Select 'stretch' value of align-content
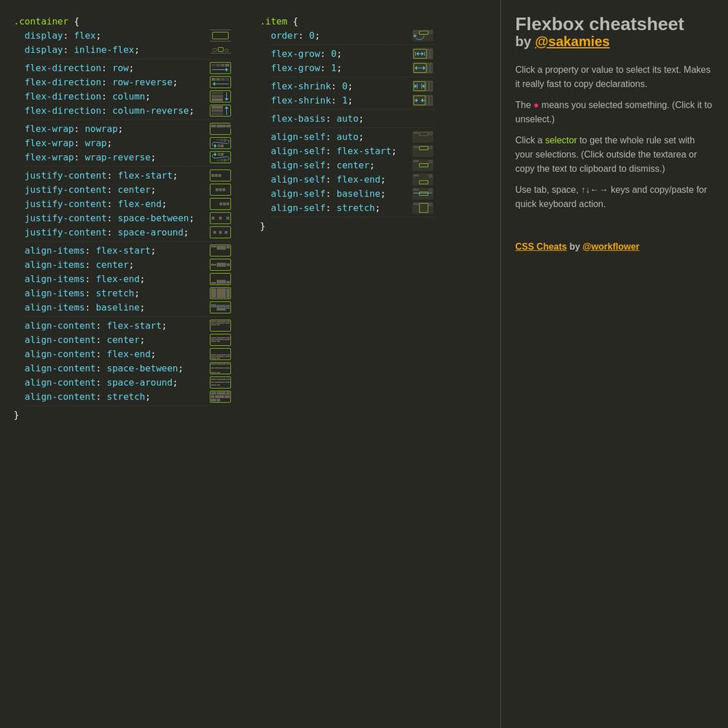728x728 pixels. point(126,397)
